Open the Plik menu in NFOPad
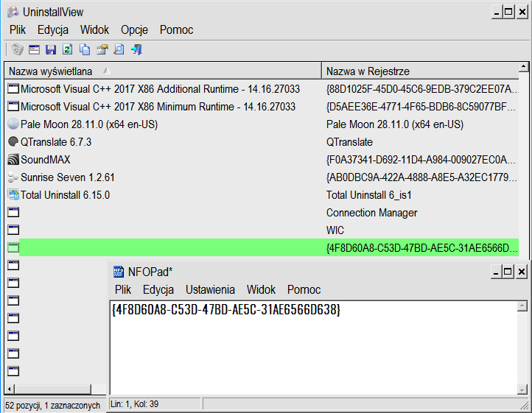 123,289
